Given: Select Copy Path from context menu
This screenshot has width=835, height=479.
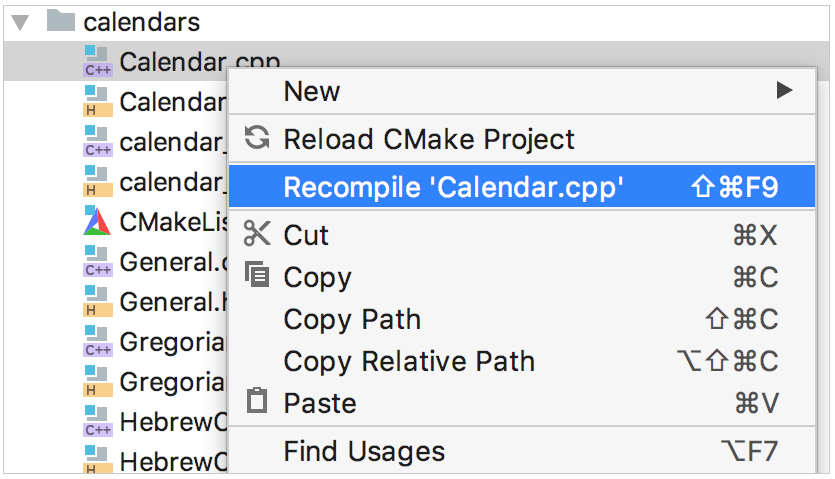Looking at the screenshot, I should point(522,319).
